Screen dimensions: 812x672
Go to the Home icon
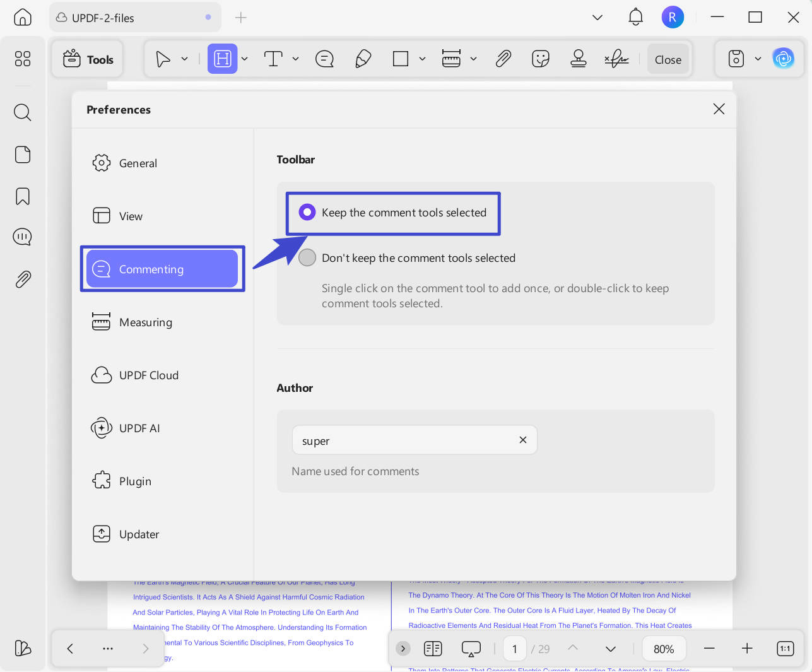[23, 18]
